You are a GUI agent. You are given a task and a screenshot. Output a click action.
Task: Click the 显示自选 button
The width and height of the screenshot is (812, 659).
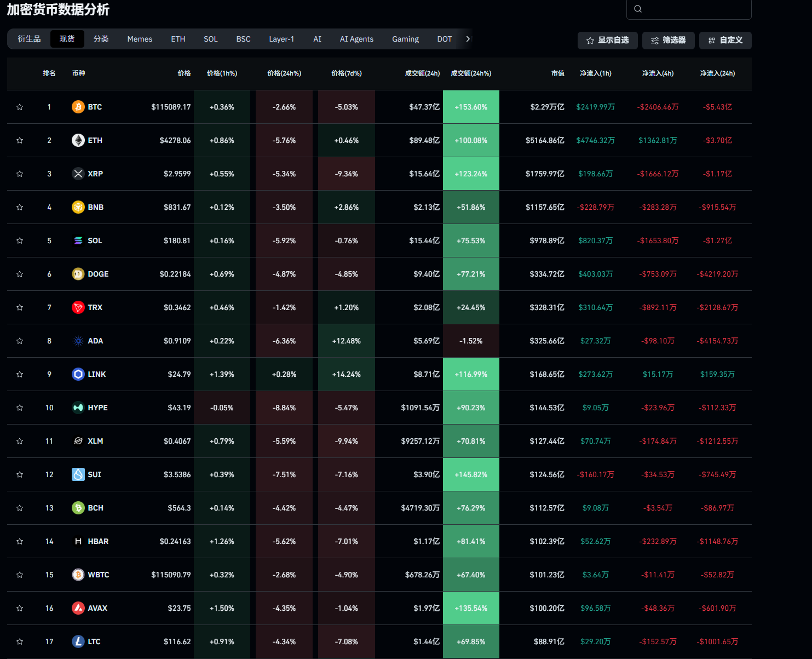tap(608, 41)
